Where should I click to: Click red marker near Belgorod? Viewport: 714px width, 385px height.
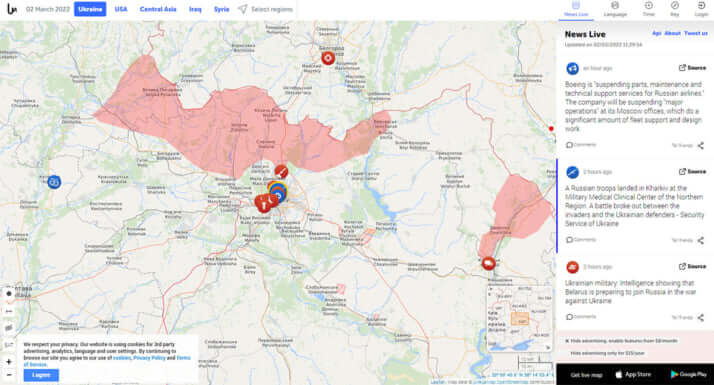coord(327,58)
